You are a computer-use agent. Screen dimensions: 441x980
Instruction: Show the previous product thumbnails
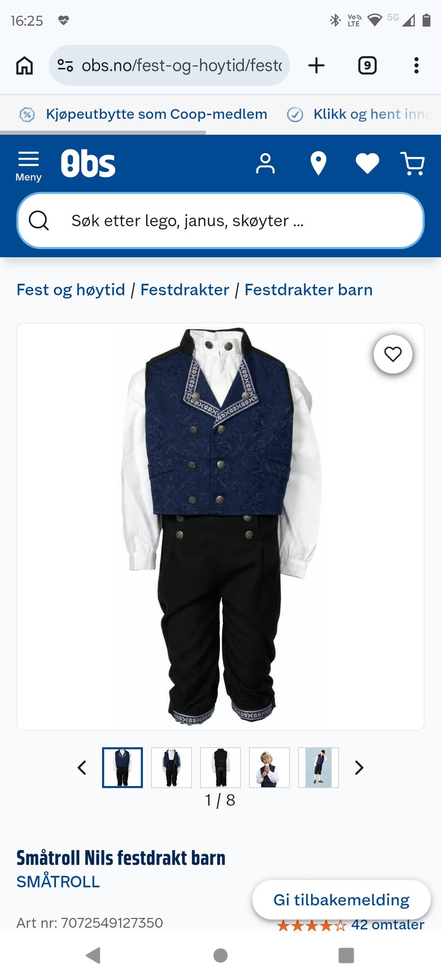(x=82, y=768)
